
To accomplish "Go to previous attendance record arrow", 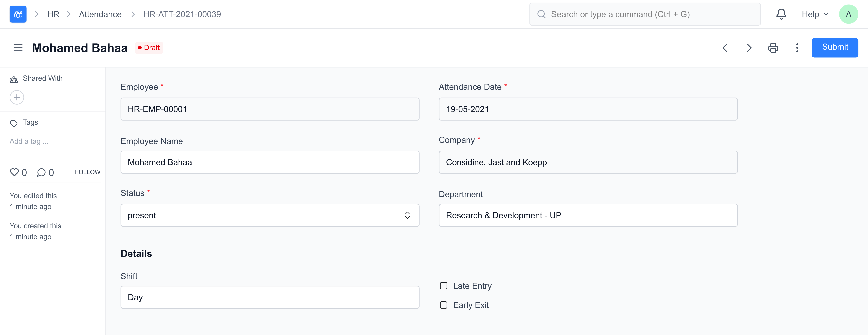I will coord(725,48).
